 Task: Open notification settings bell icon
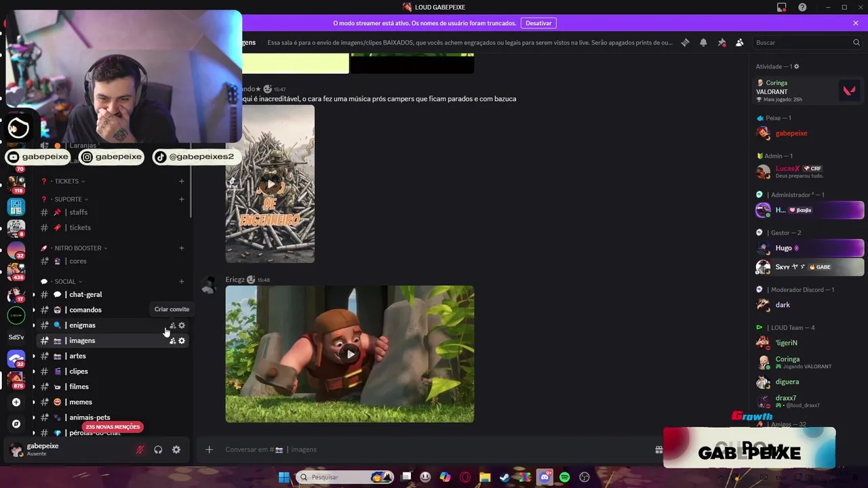(703, 42)
